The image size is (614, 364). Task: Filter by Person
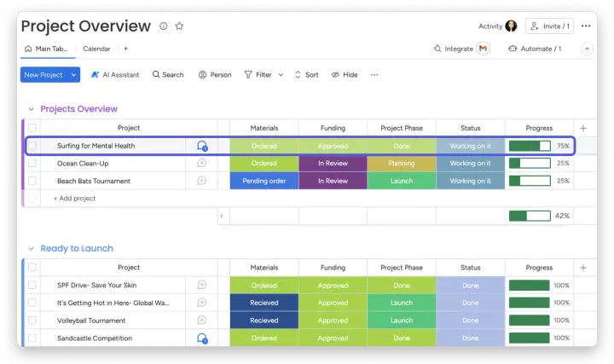pos(215,75)
